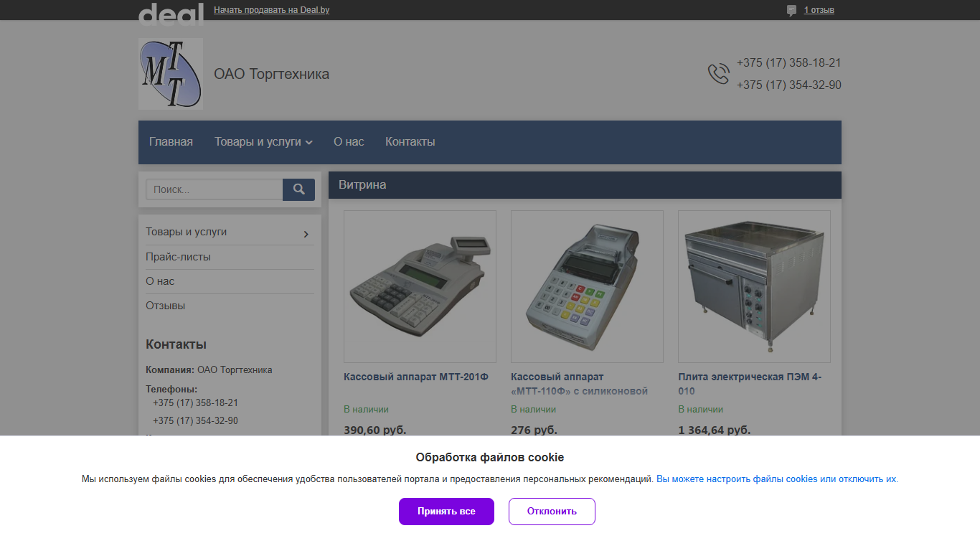
Task: Open Кассовый аппарат «МТТ-110Ф» product title
Action: point(580,384)
